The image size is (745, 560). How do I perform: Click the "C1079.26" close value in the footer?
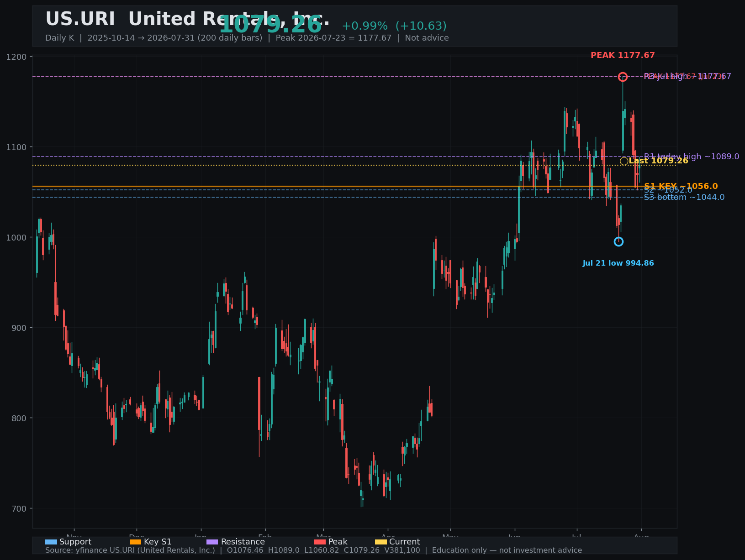tap(362, 550)
